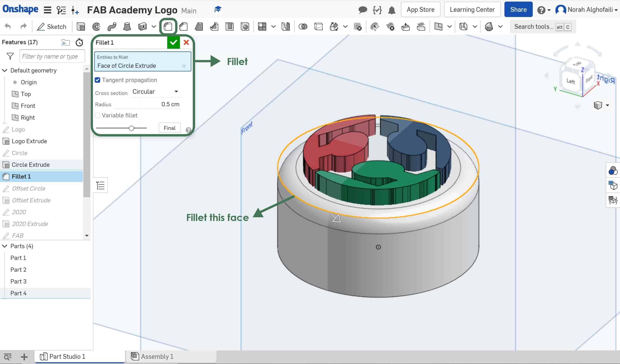Screen dimensions: 620x364
Task: Open the appearances panel icon at right edge
Action: pyautogui.click(x=613, y=170)
